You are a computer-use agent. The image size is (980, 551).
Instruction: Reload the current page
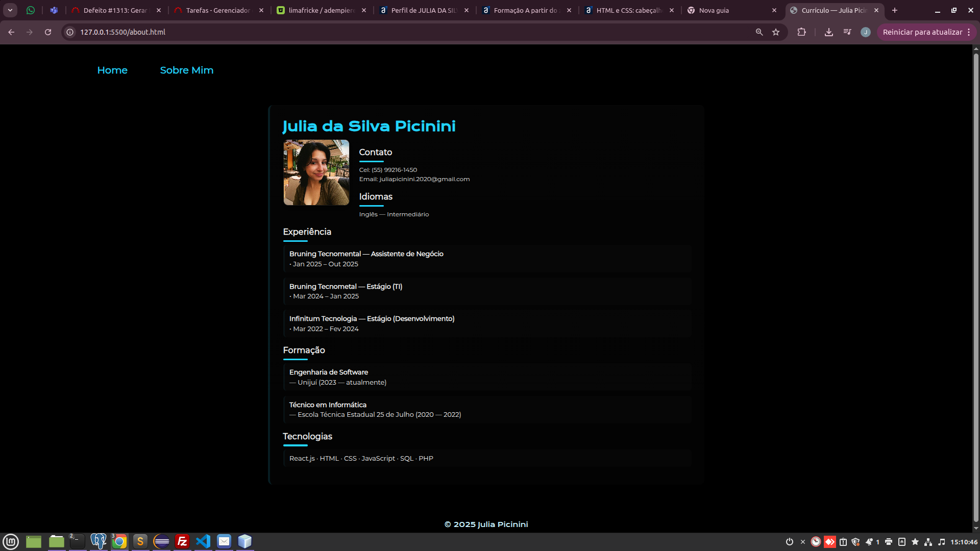point(48,32)
